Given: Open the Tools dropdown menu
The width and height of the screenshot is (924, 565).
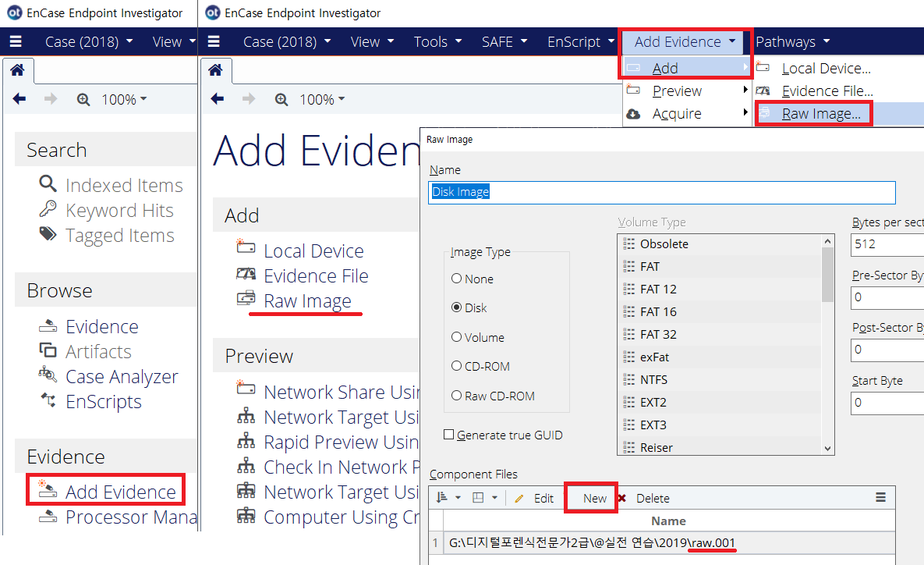Looking at the screenshot, I should point(437,41).
